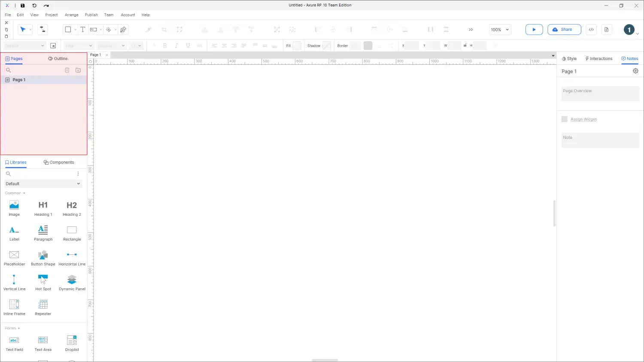Viewport: 644px width, 362px height.
Task: Open notes settings gear icon
Action: tap(635, 71)
